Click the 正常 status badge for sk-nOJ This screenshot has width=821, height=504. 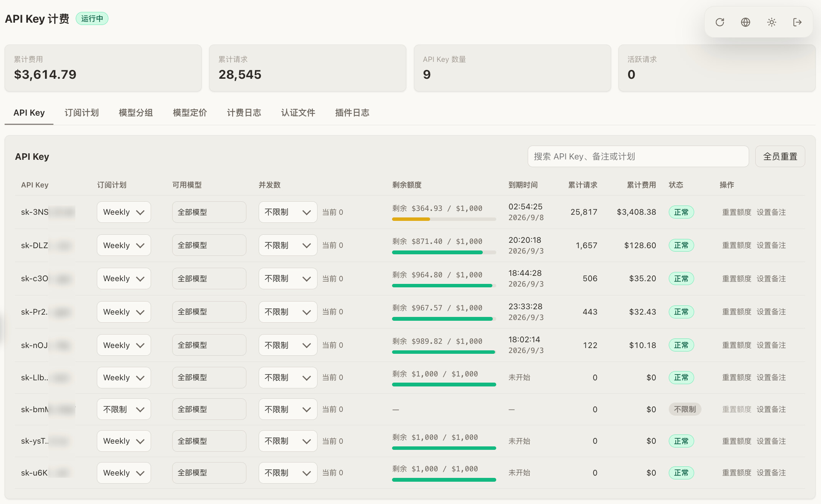(681, 345)
